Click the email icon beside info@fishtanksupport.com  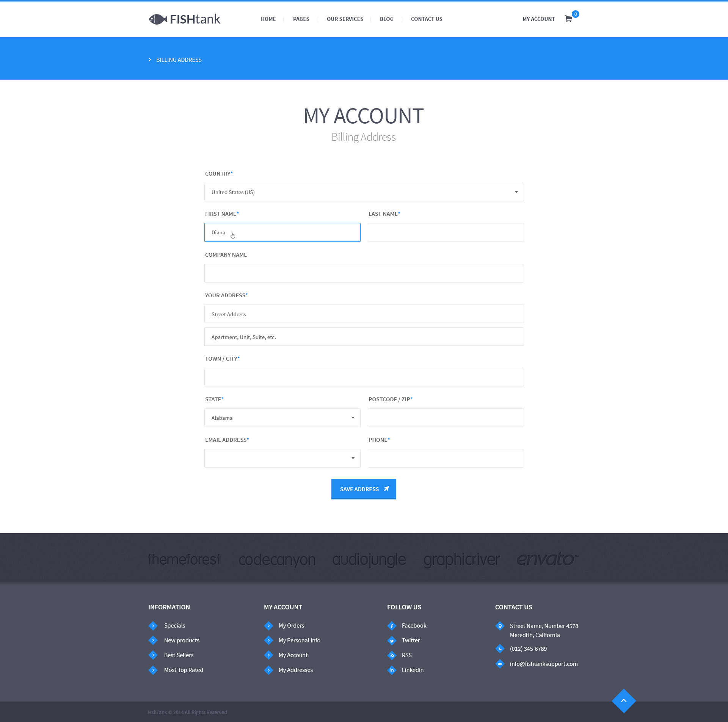coord(500,664)
